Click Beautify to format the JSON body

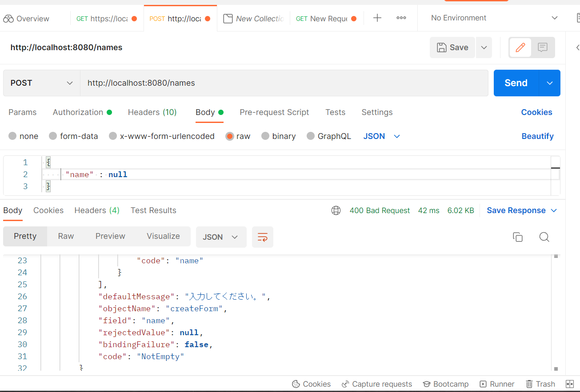pos(537,136)
